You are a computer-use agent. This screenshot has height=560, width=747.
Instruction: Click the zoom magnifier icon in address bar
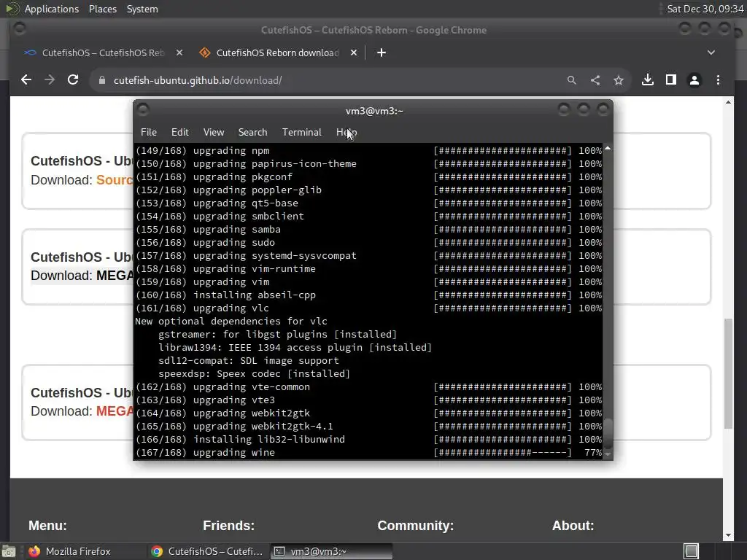coord(572,80)
